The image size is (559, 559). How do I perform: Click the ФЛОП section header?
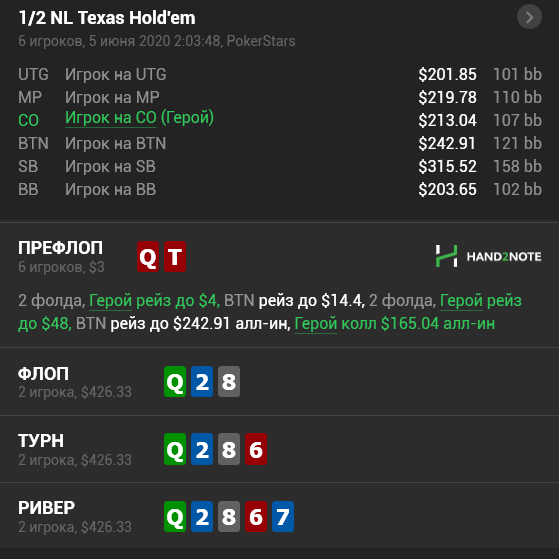point(43,374)
